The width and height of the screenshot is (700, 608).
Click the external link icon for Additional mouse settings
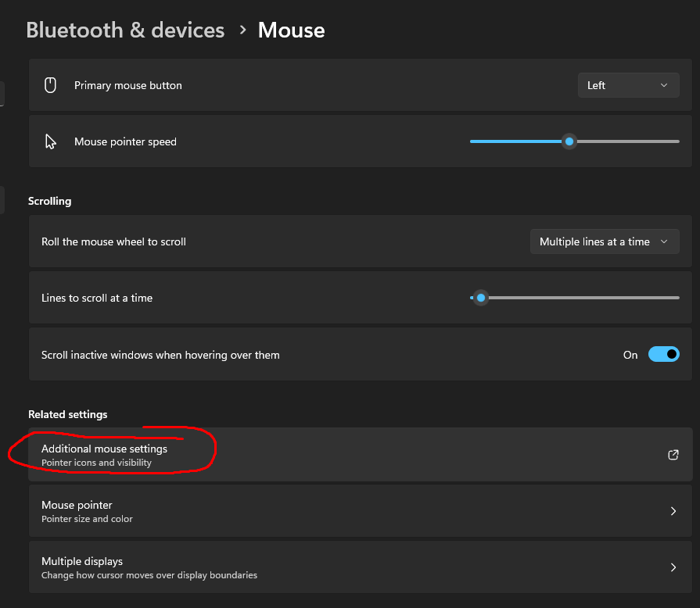coord(673,455)
